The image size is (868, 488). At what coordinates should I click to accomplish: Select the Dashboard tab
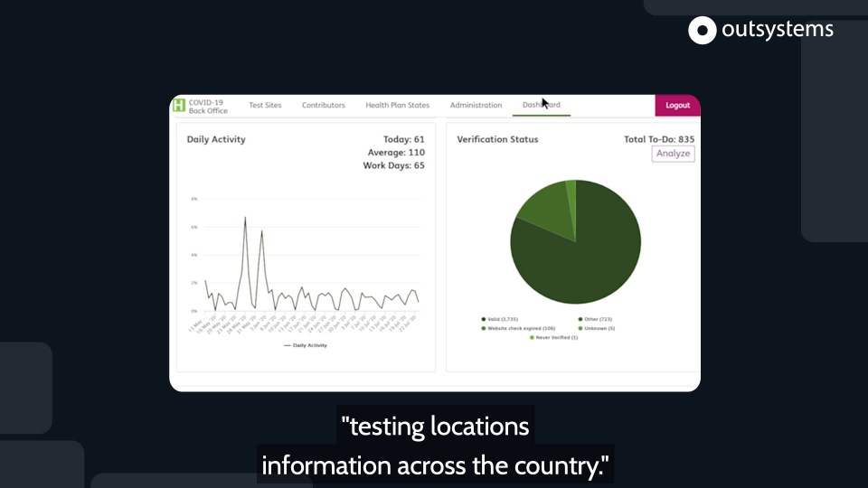(x=542, y=105)
